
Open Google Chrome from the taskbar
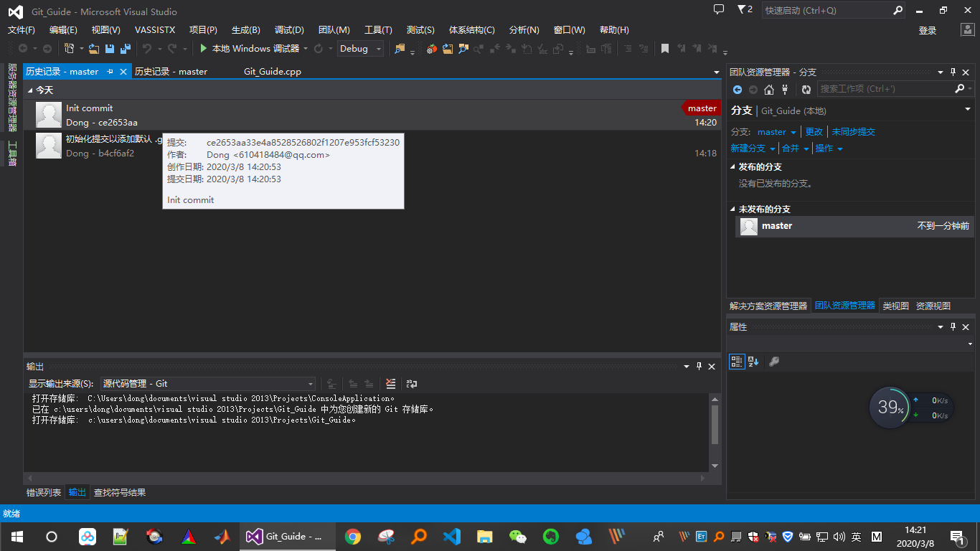[352, 536]
